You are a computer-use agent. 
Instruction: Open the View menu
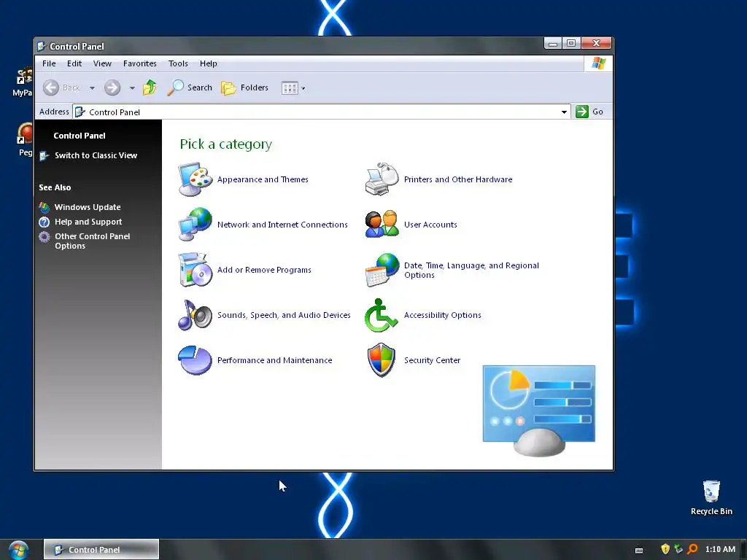102,63
